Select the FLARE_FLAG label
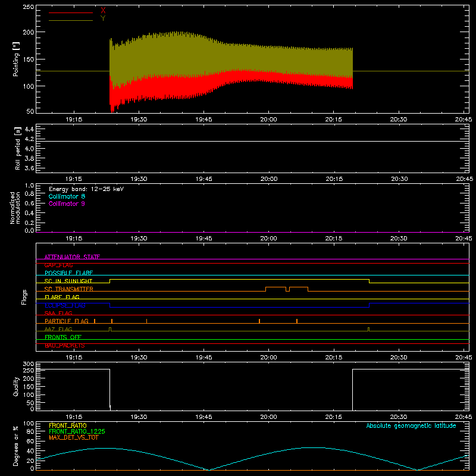Viewport: 476px width, 476px height. (62, 297)
